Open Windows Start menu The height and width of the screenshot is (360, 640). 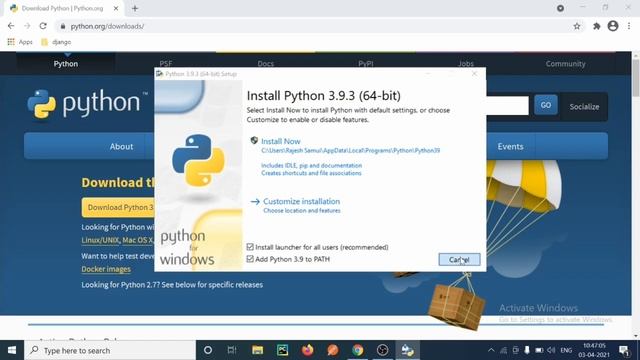tap(12, 350)
